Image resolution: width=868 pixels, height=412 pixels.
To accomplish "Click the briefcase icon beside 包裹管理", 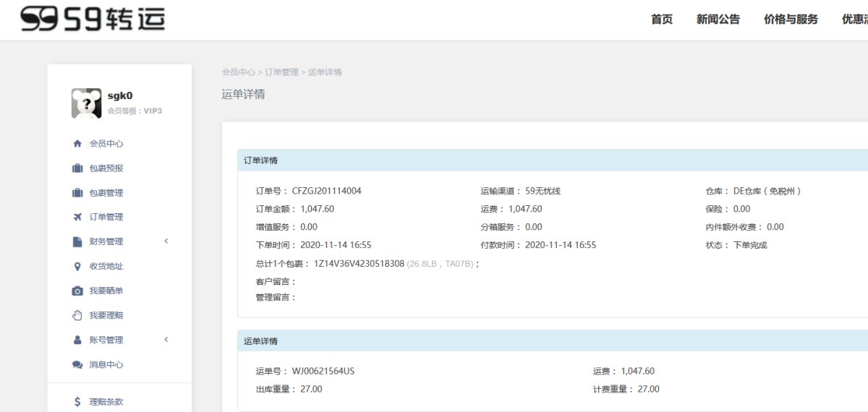I will coord(77,192).
